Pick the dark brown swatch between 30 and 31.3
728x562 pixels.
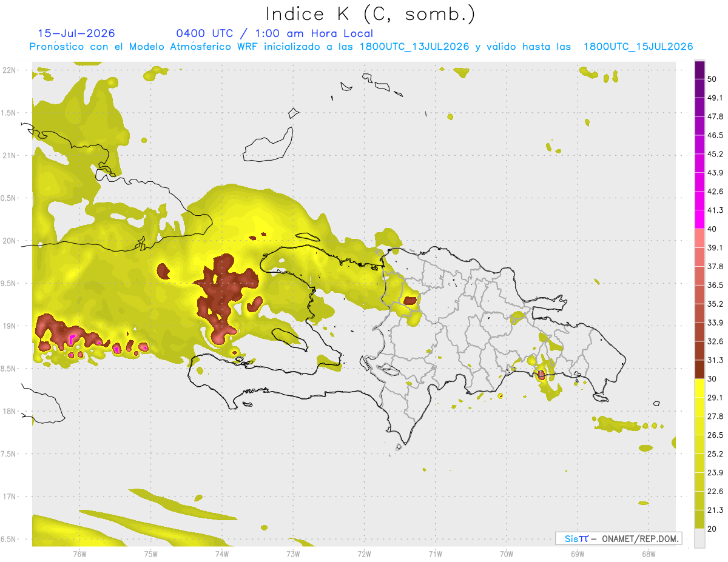click(699, 369)
